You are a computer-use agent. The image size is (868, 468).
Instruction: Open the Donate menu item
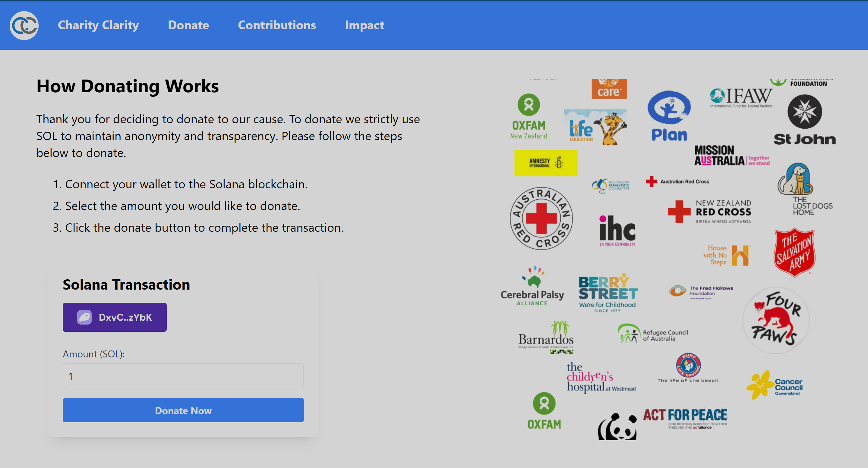pos(188,25)
